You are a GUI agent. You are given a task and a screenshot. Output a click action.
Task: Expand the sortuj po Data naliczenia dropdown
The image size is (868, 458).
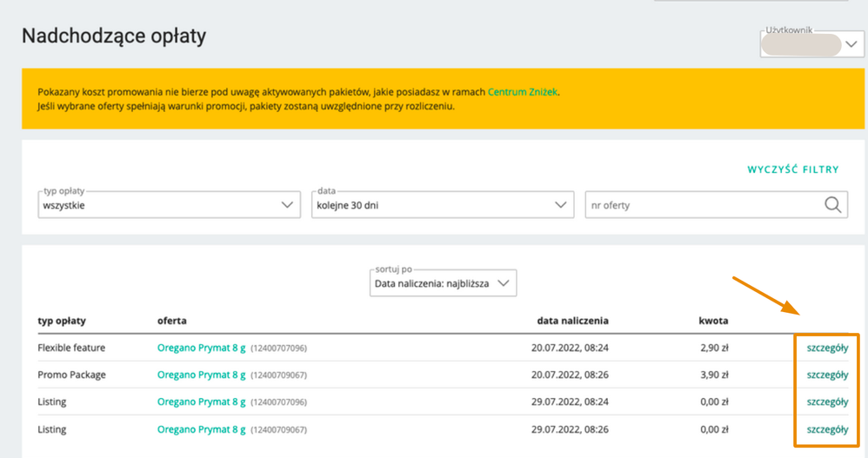click(x=443, y=282)
